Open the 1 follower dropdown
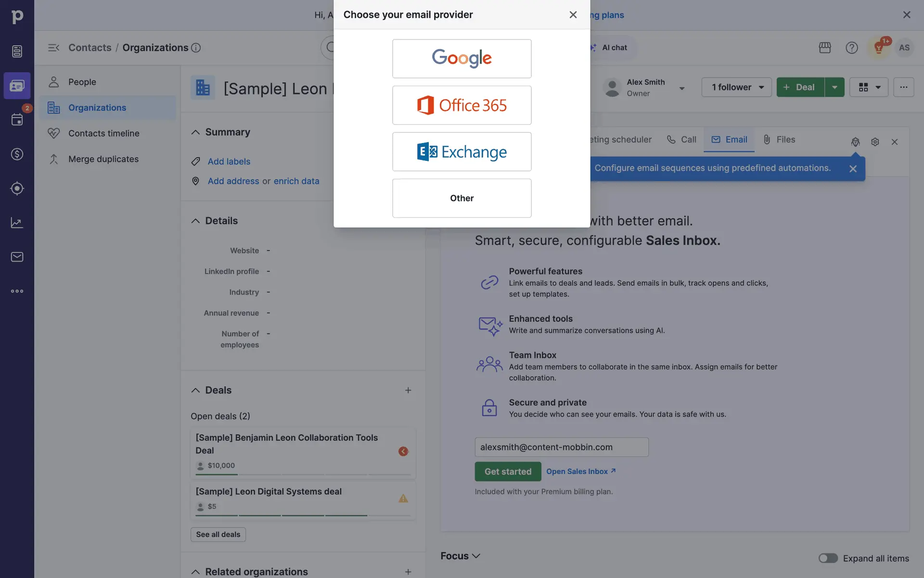 tap(736, 87)
